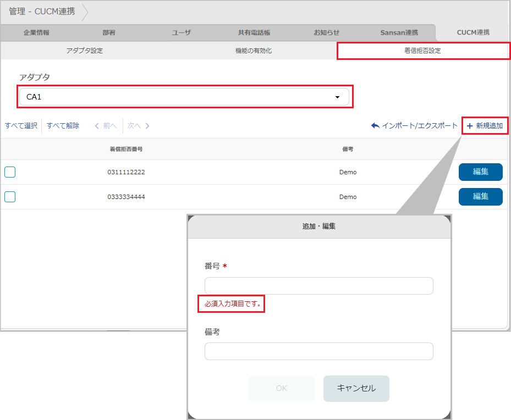Check the checkbox for row 0333334444
The height and width of the screenshot is (420, 511).
click(9, 197)
